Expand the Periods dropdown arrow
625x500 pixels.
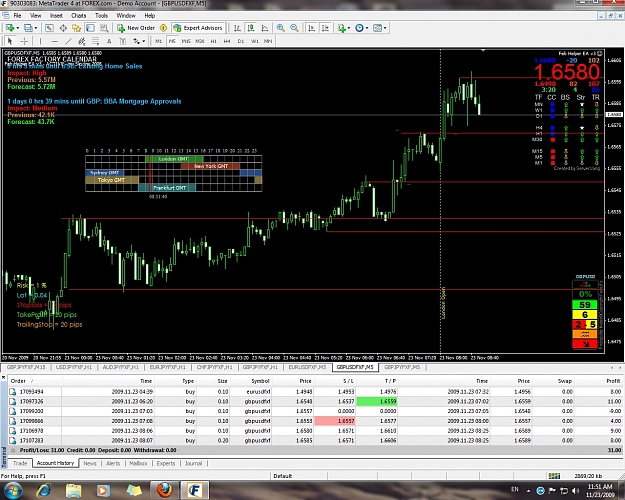367,28
